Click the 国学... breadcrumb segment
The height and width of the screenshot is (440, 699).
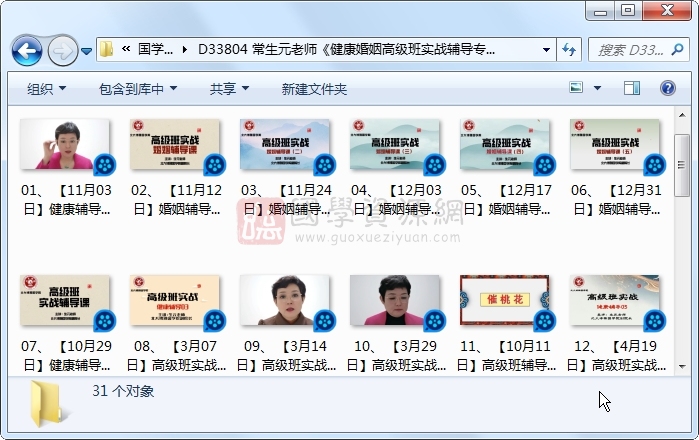click(x=155, y=49)
